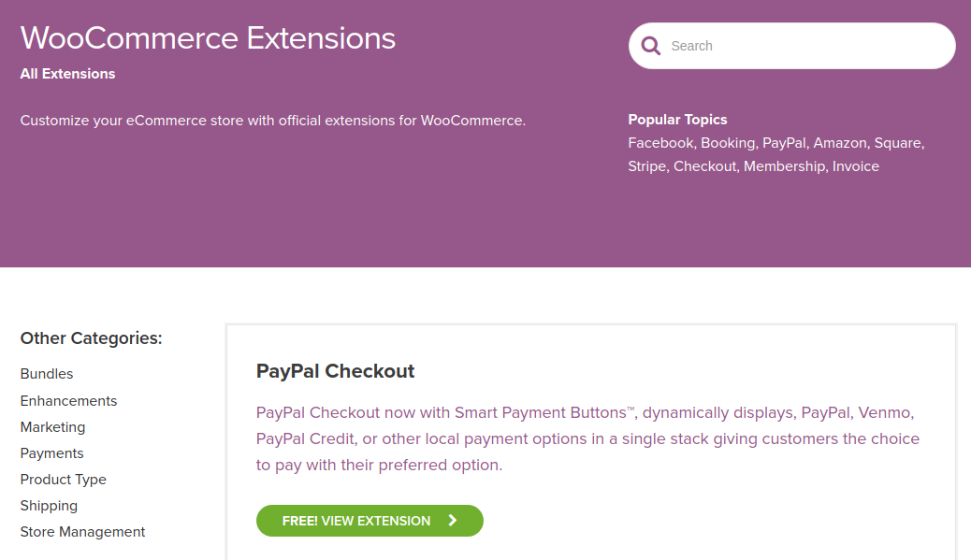View the Bundles category
The width and height of the screenshot is (971, 560).
click(x=46, y=373)
